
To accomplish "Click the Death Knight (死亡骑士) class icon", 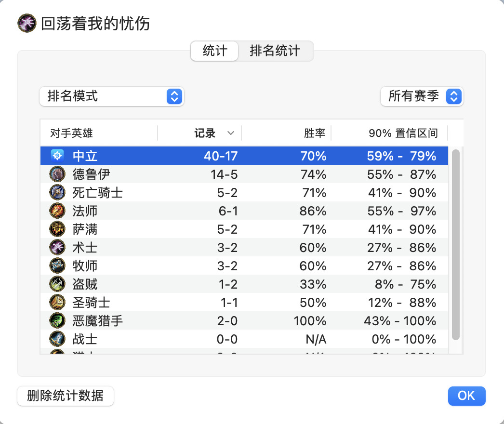I will [x=57, y=193].
